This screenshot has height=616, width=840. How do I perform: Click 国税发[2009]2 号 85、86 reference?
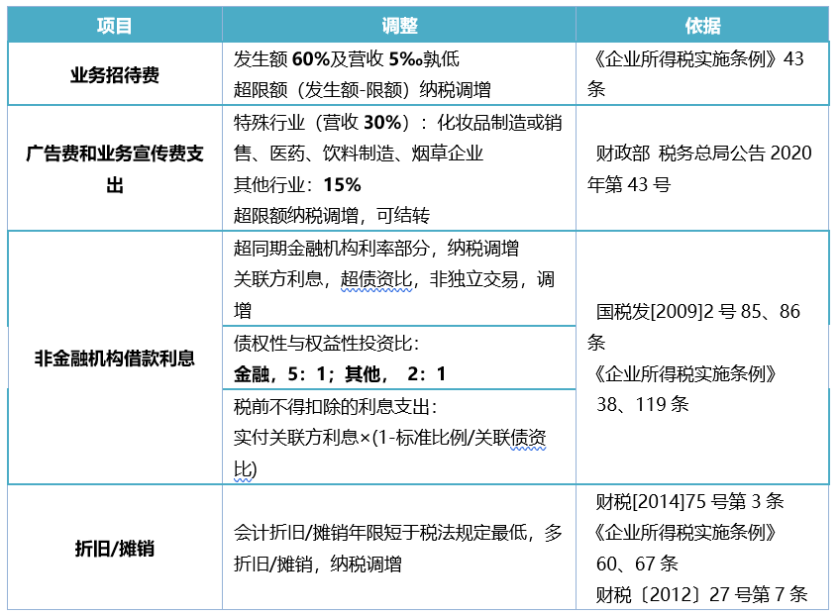pos(698,311)
